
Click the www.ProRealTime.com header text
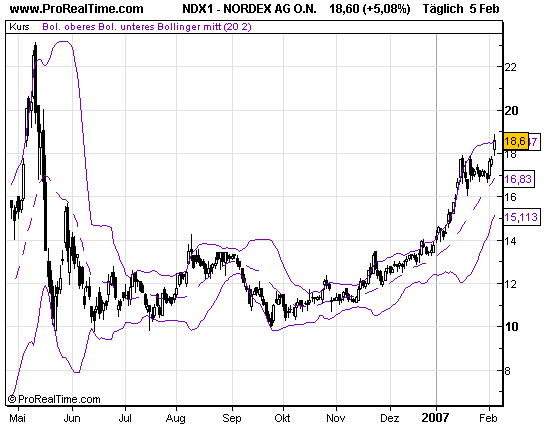point(77,9)
